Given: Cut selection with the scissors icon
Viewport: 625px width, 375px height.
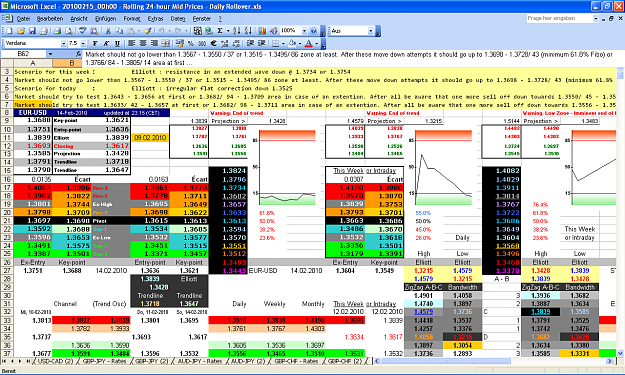Looking at the screenshot, I should [x=108, y=31].
